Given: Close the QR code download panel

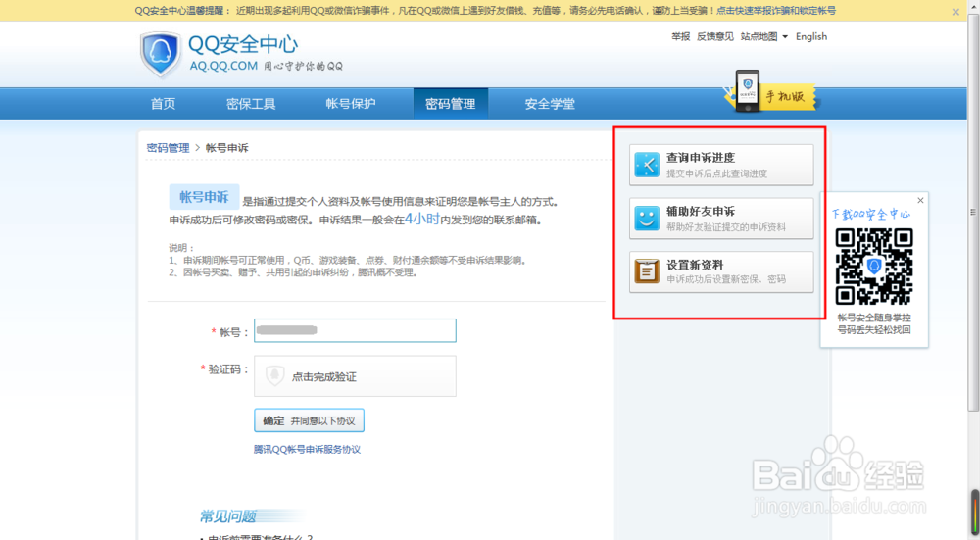Looking at the screenshot, I should pyautogui.click(x=920, y=201).
